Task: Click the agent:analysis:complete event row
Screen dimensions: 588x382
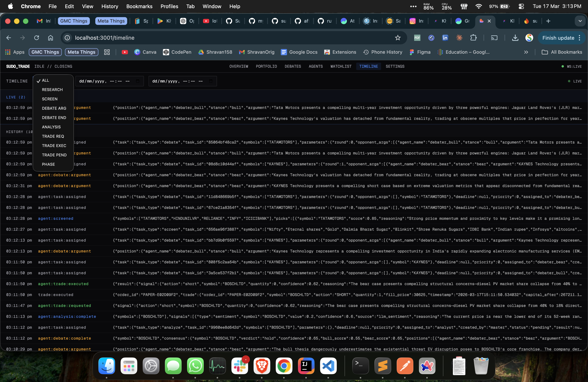Action: coord(294,316)
